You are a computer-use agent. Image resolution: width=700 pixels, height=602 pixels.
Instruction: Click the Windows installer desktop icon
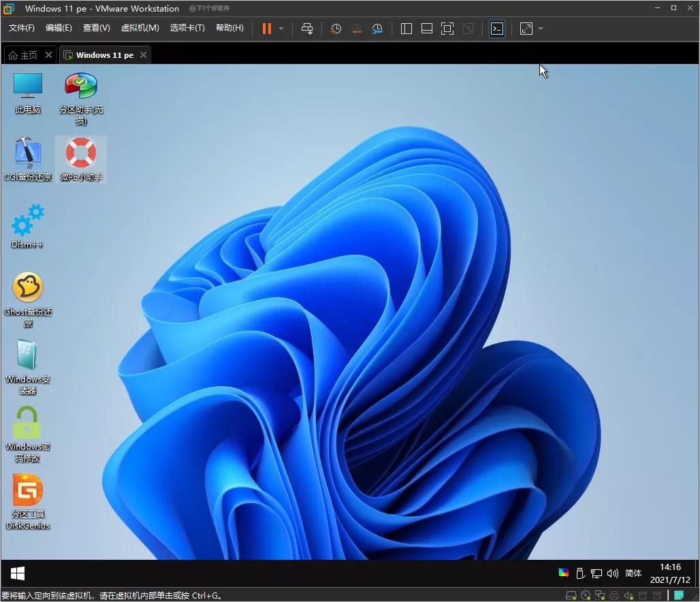pos(28,356)
